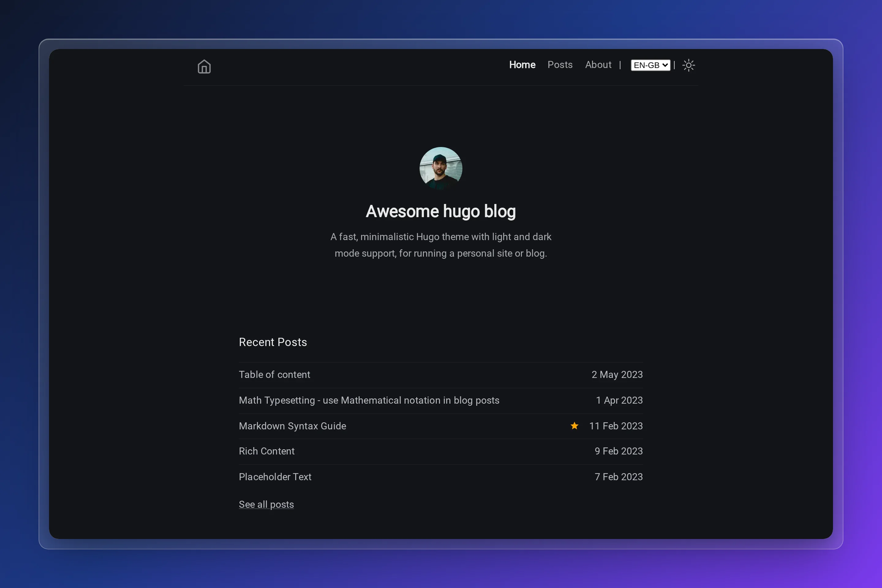Viewport: 882px width, 588px height.
Task: Click the home logo icon
Action: point(204,67)
